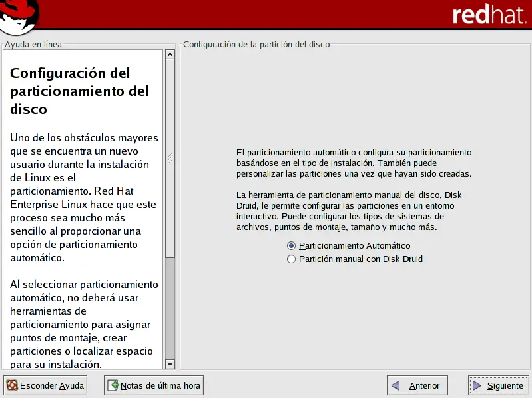This screenshot has width=532, height=398.
Task: Click the Configuración de la partición del disco frame title
Action: [256, 45]
